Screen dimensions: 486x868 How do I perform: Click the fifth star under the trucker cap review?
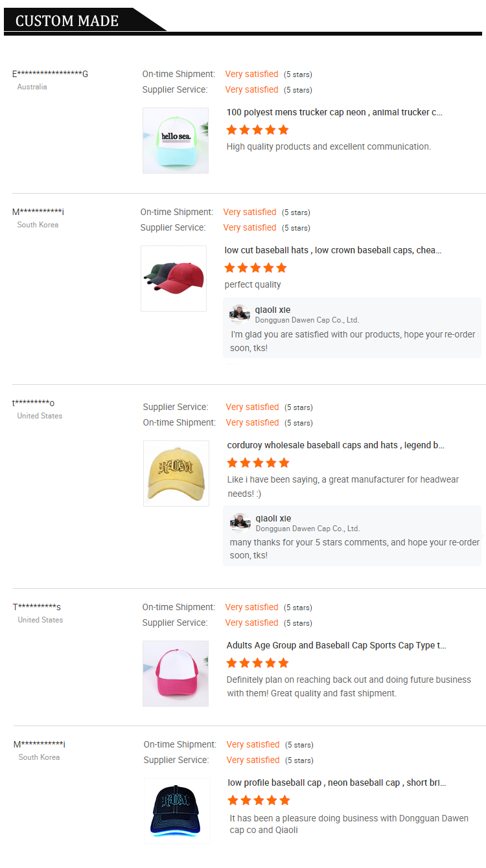(283, 130)
